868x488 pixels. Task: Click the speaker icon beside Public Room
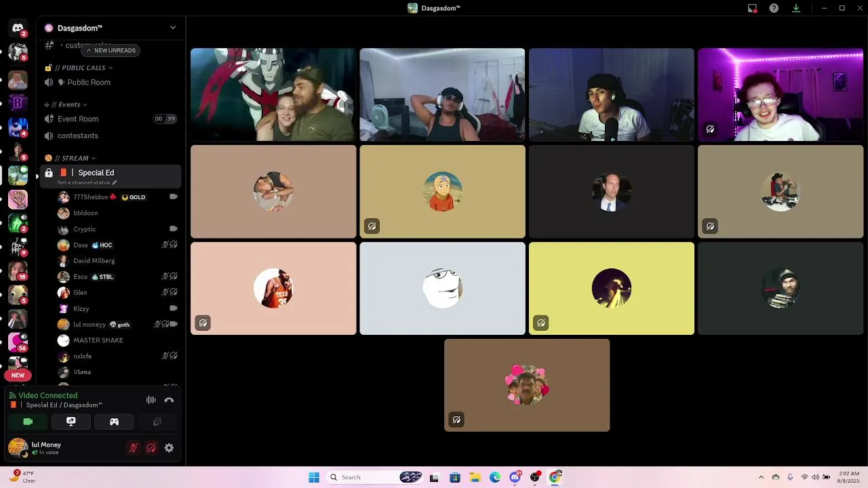49,82
